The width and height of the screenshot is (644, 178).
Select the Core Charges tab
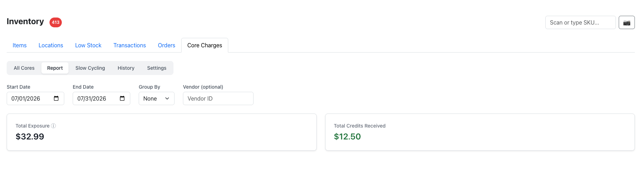pos(205,45)
